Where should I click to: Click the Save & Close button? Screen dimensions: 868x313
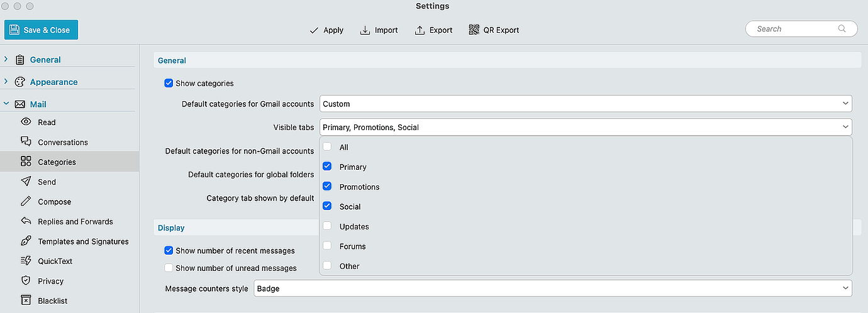[42, 30]
